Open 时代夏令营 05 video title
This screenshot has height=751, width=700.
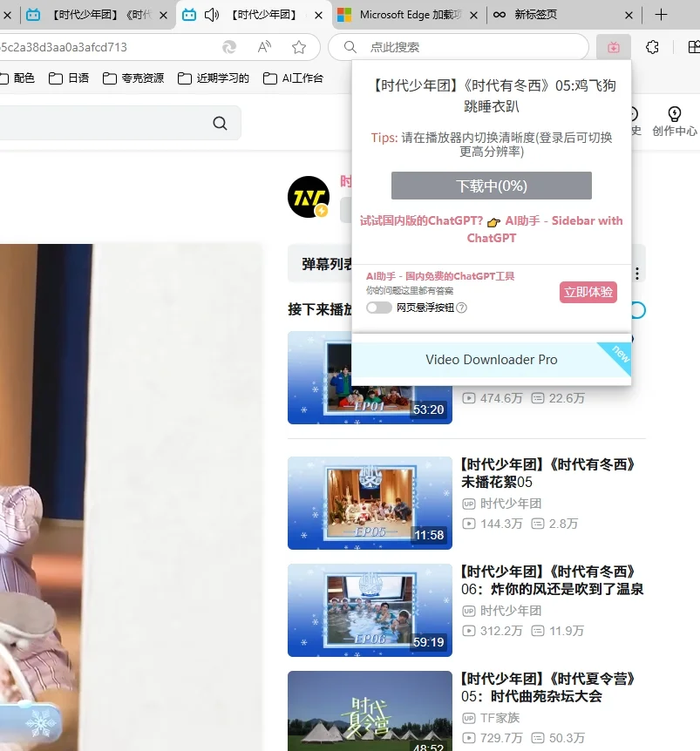548,687
